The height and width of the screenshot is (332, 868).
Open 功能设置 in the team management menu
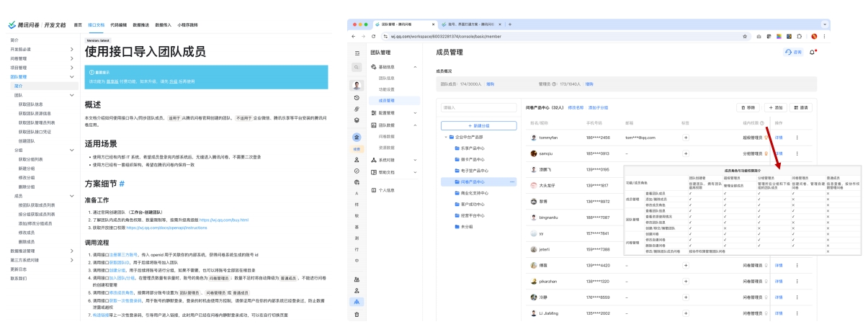click(x=387, y=89)
